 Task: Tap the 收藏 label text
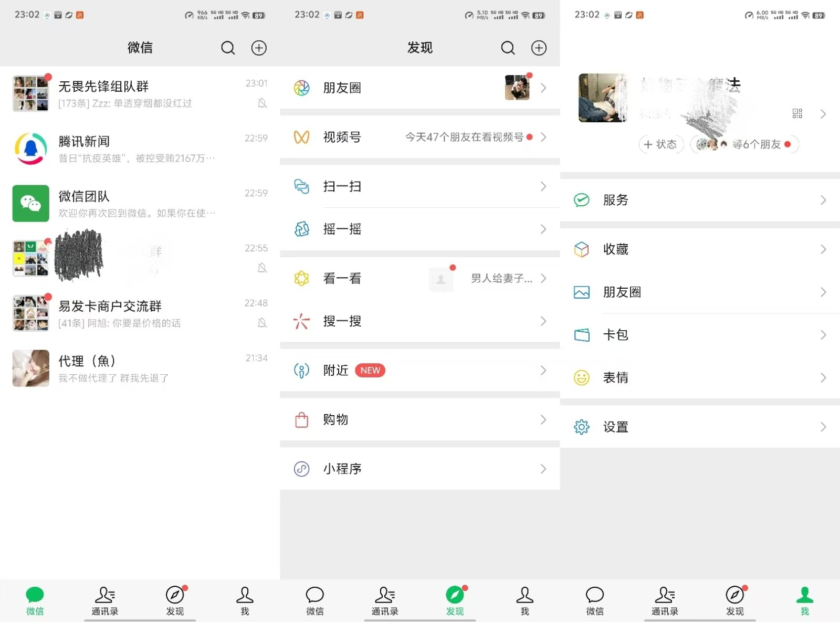(615, 249)
